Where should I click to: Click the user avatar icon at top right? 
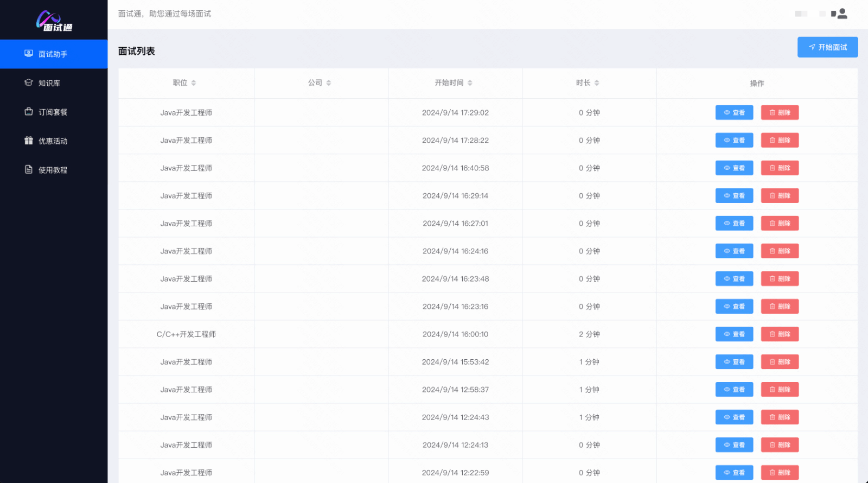[842, 14]
